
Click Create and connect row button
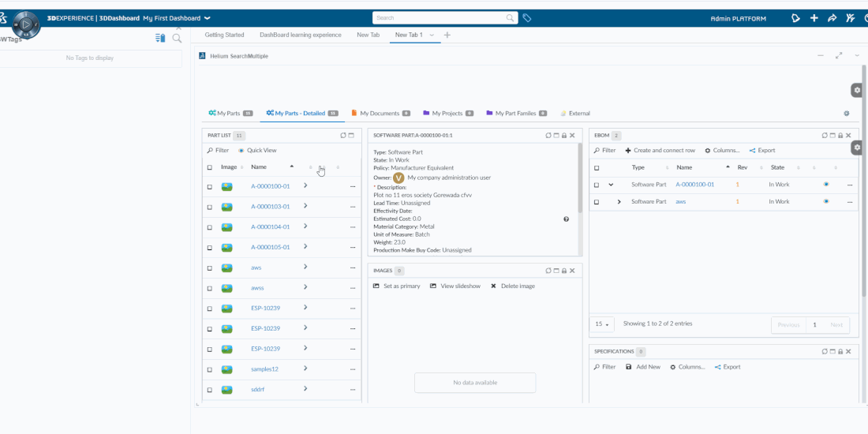tap(660, 150)
